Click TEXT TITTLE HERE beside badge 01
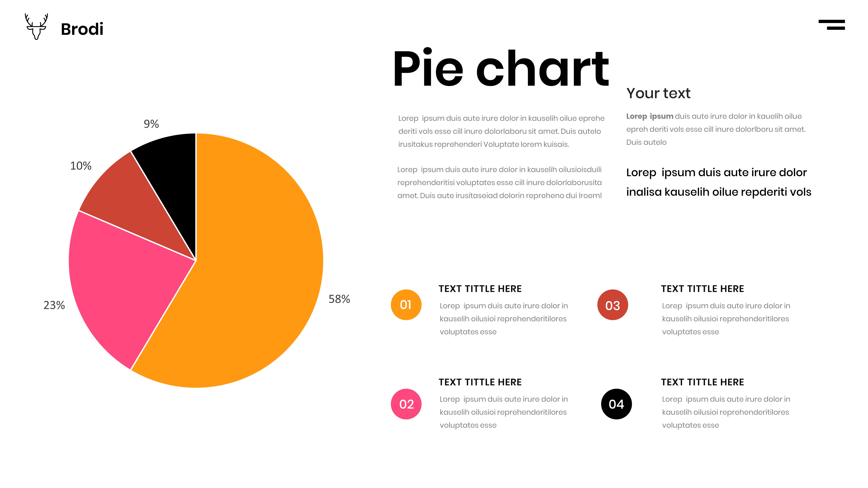This screenshot has width=868, height=488. (480, 289)
